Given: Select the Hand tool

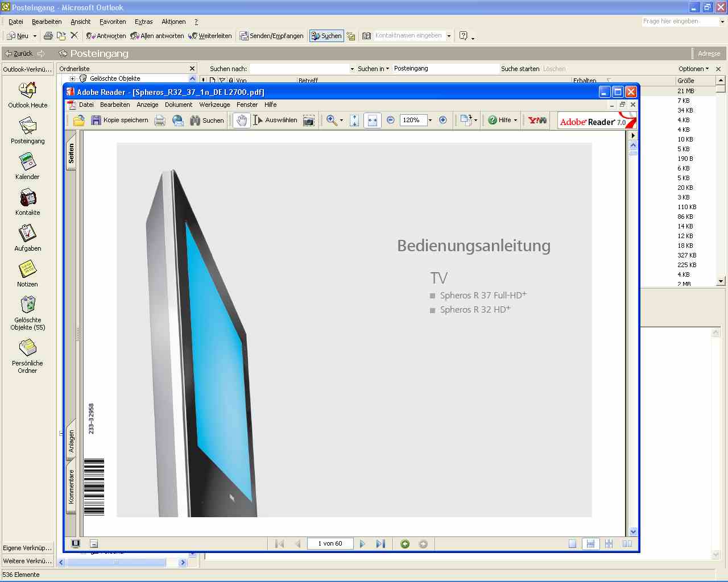Looking at the screenshot, I should pyautogui.click(x=242, y=120).
